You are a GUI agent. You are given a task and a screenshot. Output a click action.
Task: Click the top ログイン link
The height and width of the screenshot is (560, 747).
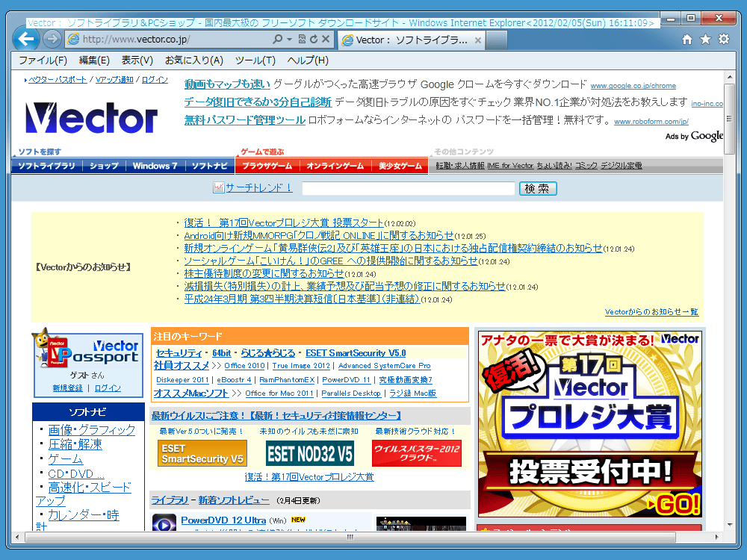[x=155, y=80]
